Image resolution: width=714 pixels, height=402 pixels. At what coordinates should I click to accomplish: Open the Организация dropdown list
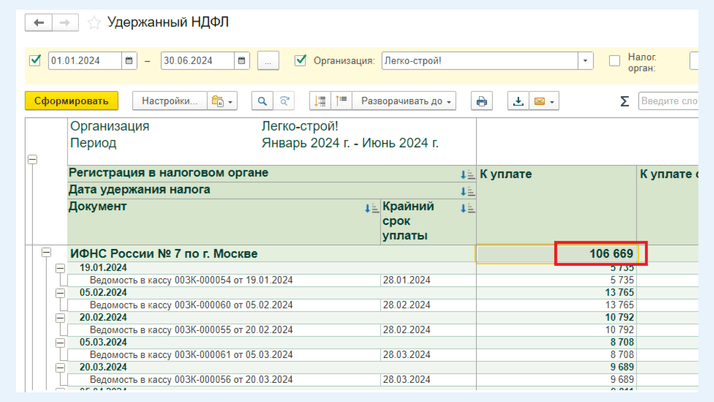coord(586,61)
